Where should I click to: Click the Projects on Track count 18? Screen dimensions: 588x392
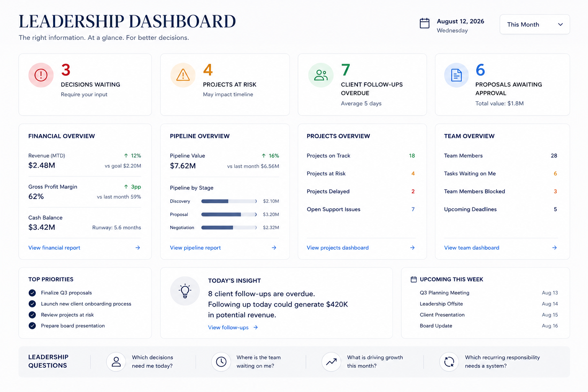coord(412,156)
